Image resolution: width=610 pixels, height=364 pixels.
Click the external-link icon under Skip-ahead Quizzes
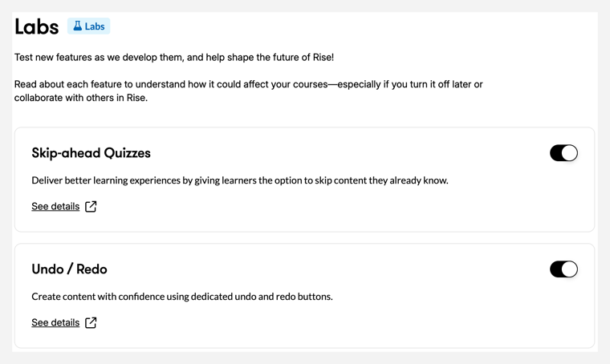point(91,207)
